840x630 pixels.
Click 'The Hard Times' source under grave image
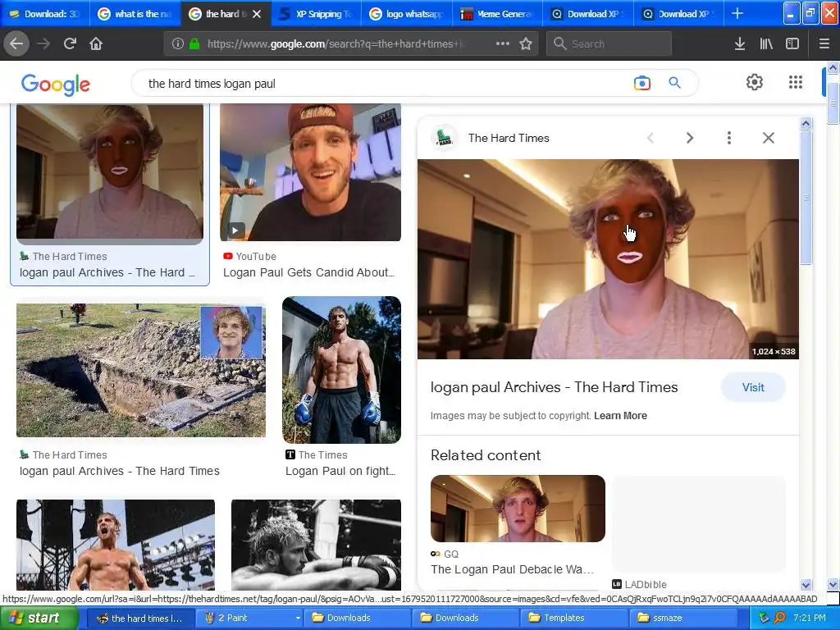pos(70,454)
